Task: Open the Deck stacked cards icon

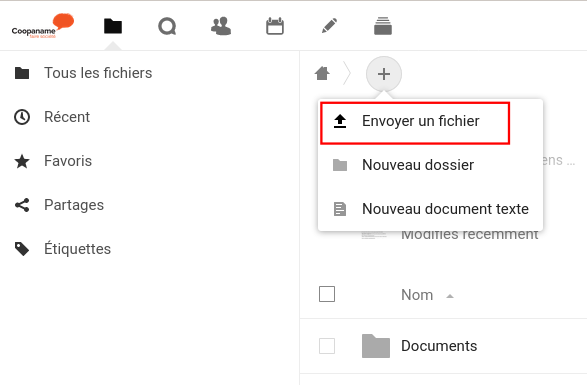Action: 383,26
